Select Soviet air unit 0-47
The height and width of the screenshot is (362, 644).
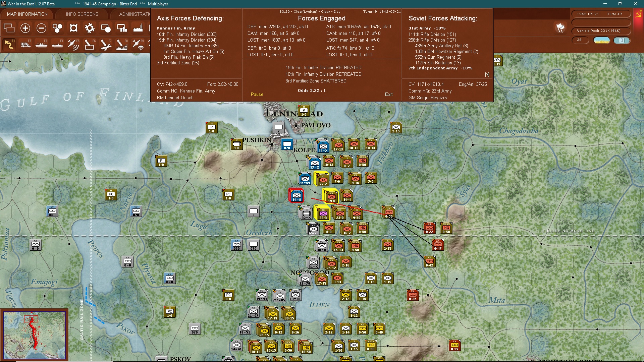(438, 245)
